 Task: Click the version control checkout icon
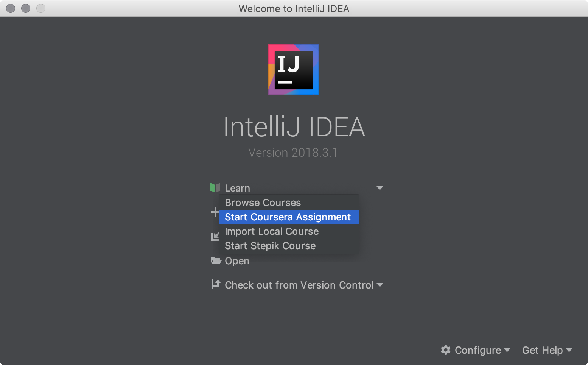click(216, 284)
